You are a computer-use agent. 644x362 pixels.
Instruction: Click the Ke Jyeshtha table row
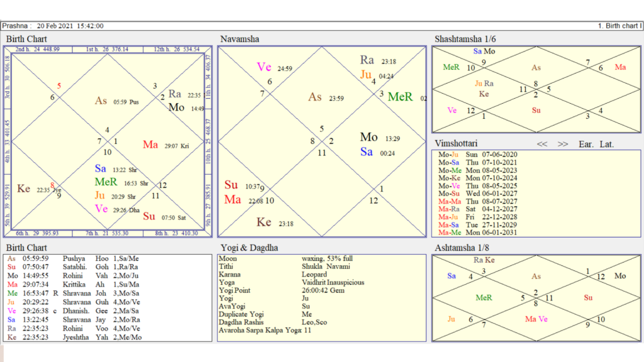(x=73, y=337)
